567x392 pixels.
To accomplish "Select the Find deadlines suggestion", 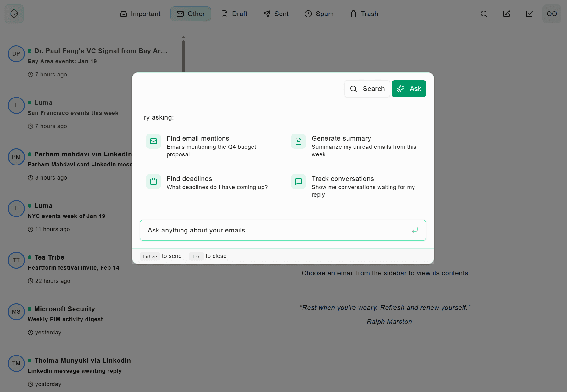I will [x=210, y=182].
